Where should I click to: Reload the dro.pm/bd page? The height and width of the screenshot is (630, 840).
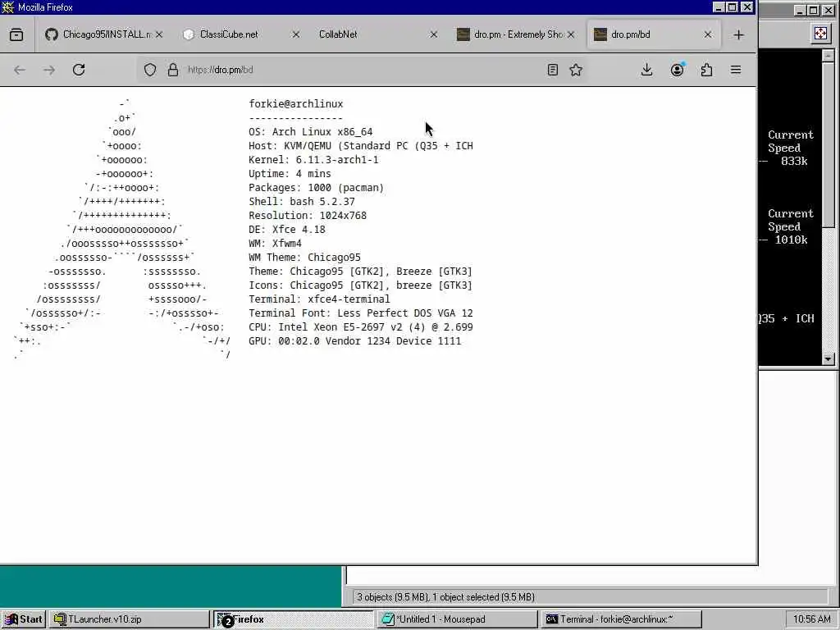79,70
